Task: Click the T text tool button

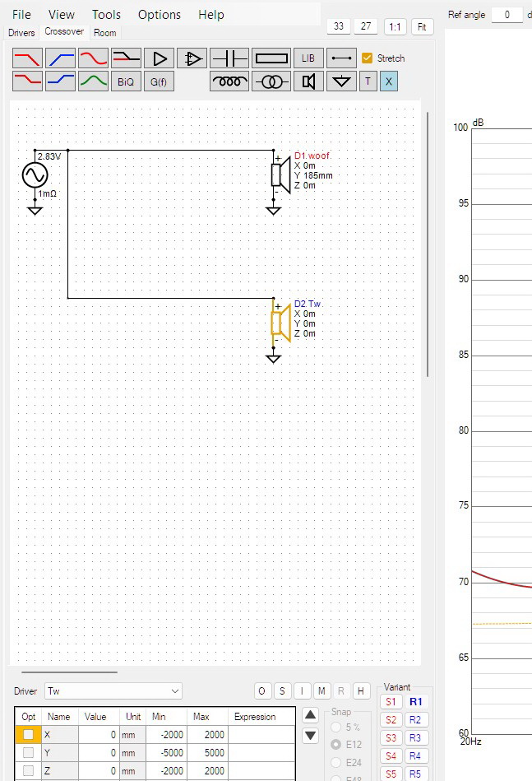Action: [x=368, y=81]
